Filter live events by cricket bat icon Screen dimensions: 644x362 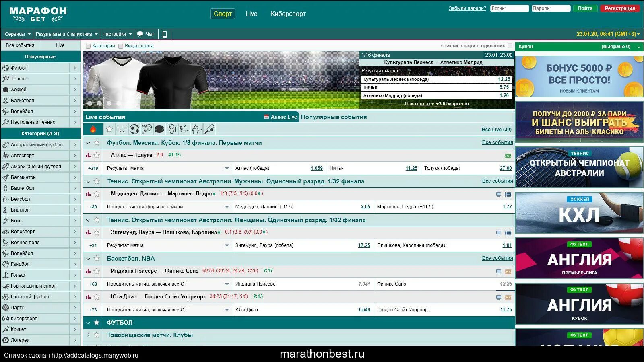pyautogui.click(x=209, y=129)
